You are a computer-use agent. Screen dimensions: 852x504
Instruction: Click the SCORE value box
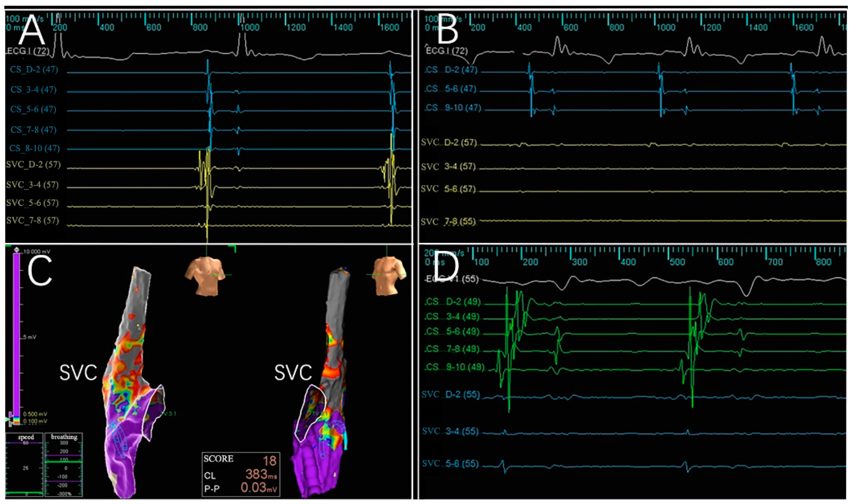click(x=241, y=474)
